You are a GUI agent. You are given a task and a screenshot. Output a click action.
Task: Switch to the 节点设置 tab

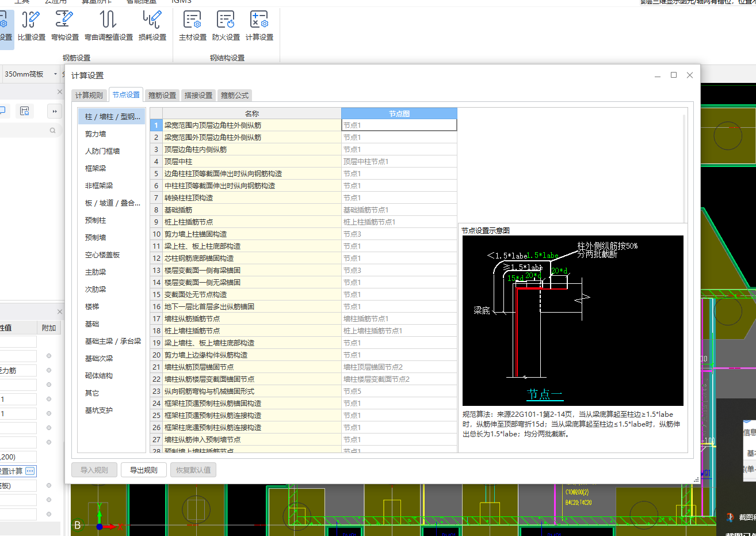(126, 95)
